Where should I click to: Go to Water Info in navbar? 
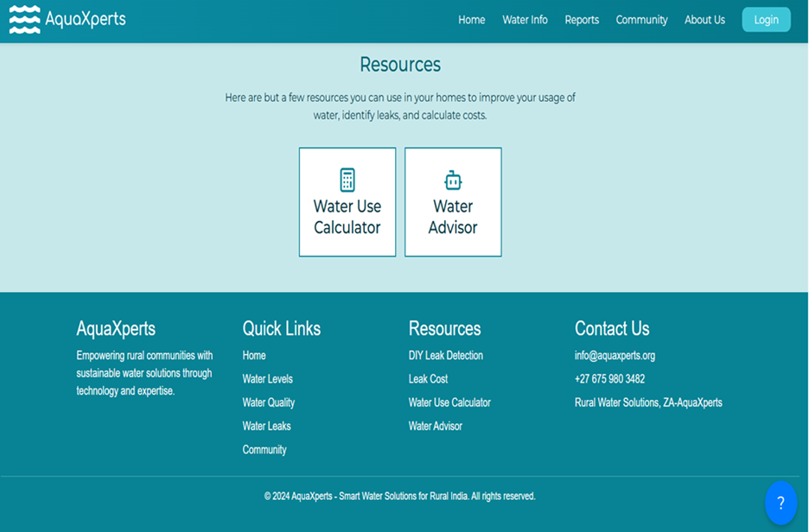525,20
